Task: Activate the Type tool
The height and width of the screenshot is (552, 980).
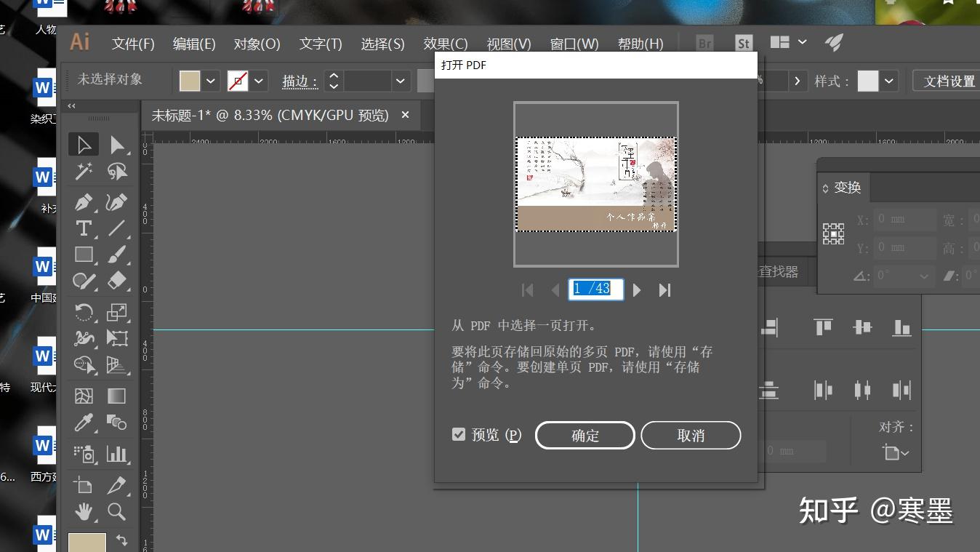Action: tap(84, 228)
